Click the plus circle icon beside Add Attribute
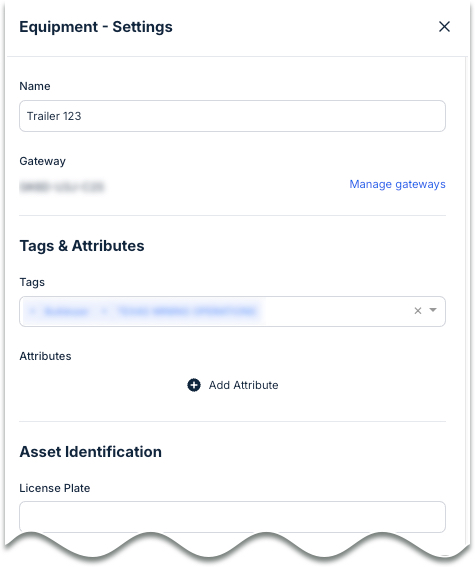Viewport: 475px width, 567px height. click(194, 385)
